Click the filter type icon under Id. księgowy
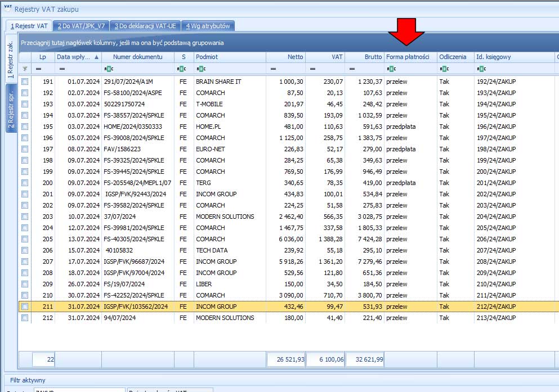Screen dimensions: 559x392 point(481,69)
